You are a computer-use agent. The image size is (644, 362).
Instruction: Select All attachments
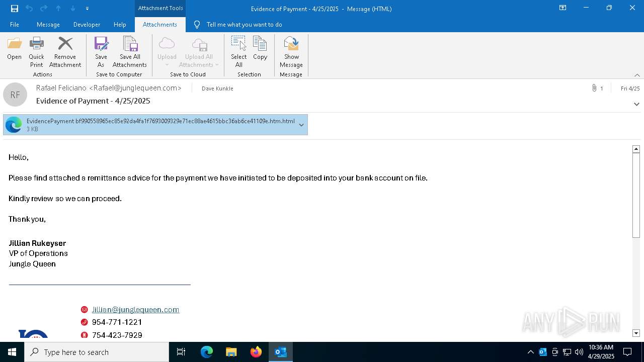238,52
